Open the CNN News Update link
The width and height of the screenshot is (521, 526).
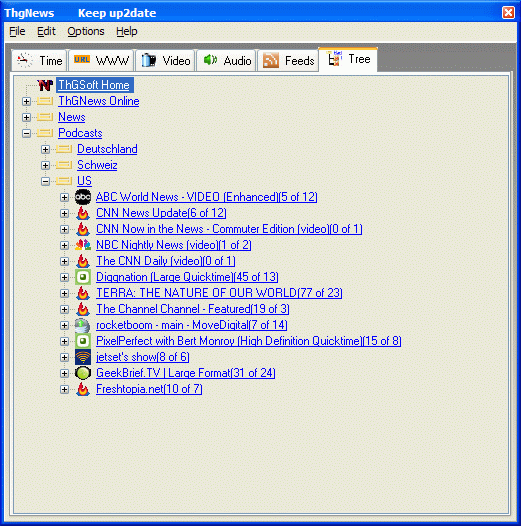(x=161, y=213)
